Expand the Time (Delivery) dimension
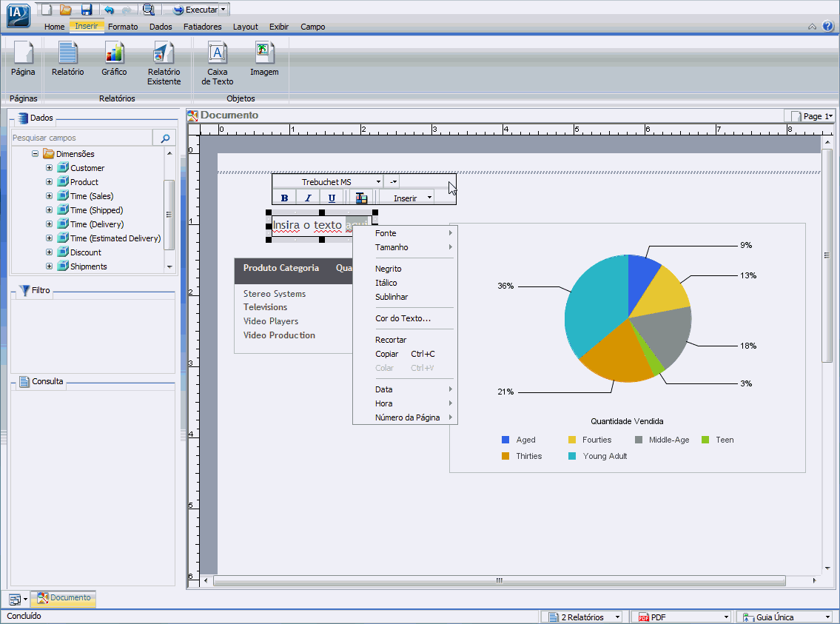This screenshot has height=624, width=840. [x=50, y=224]
